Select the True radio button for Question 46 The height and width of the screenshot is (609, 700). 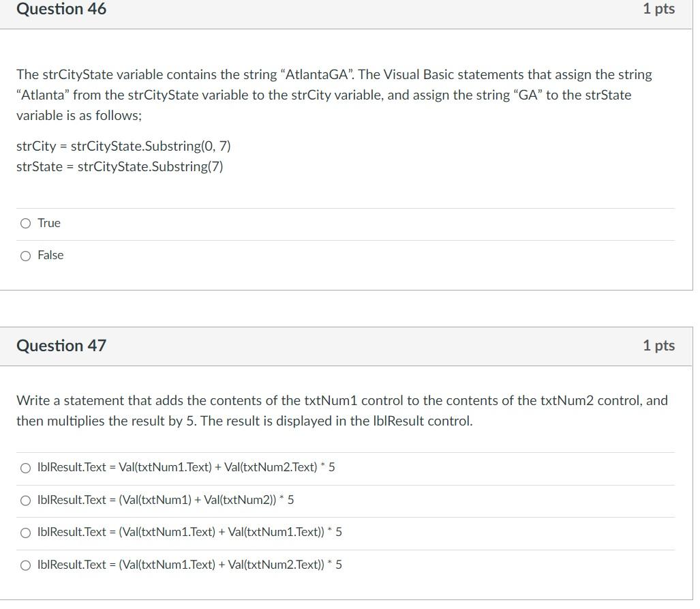tap(25, 223)
